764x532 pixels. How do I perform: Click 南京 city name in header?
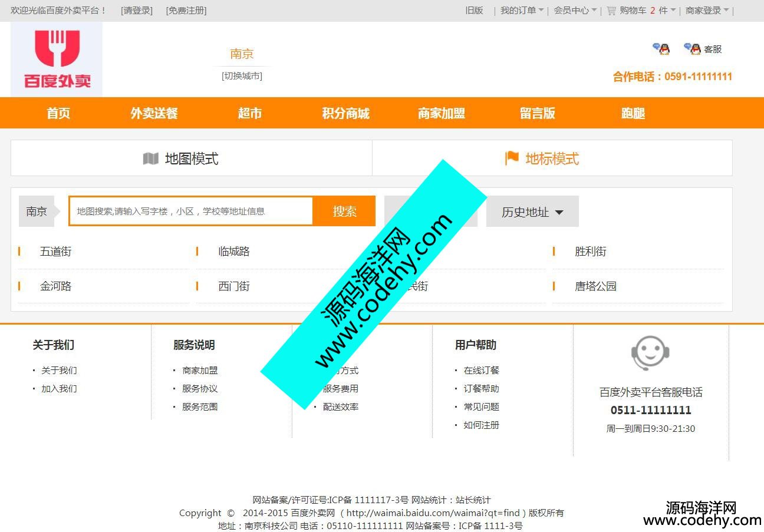pyautogui.click(x=242, y=54)
